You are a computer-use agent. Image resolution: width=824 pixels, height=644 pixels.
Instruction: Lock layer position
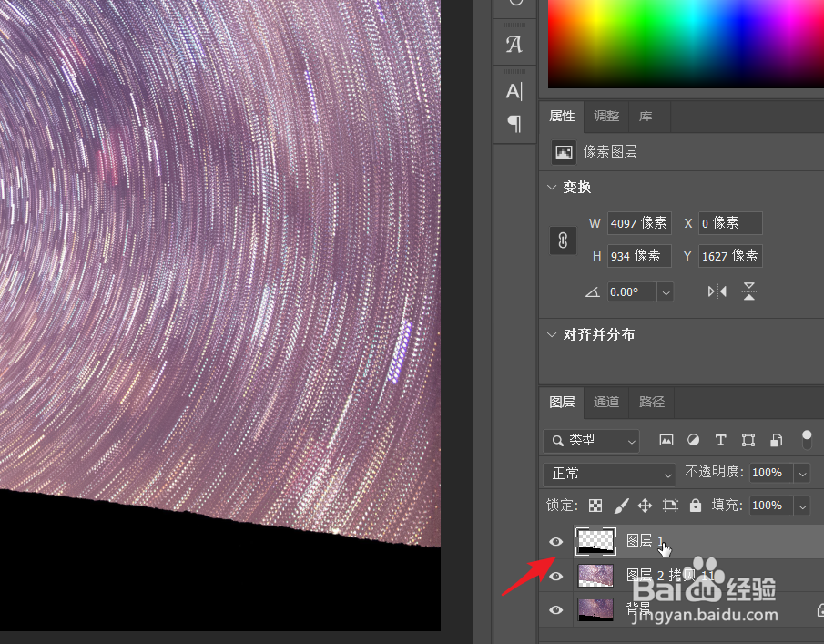tap(645, 506)
